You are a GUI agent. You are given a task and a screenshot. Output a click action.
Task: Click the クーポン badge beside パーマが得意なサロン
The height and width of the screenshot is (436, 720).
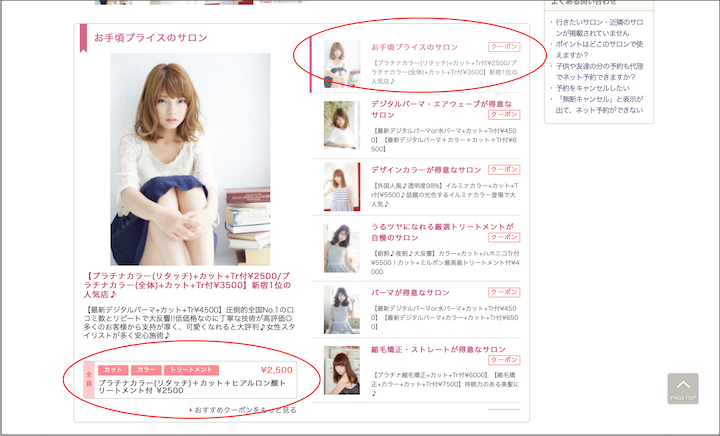(504, 293)
